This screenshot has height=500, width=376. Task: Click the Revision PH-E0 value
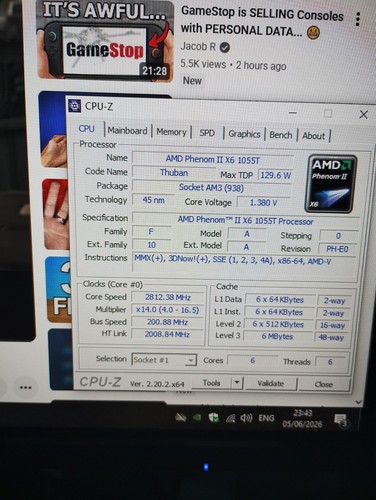[x=337, y=249]
